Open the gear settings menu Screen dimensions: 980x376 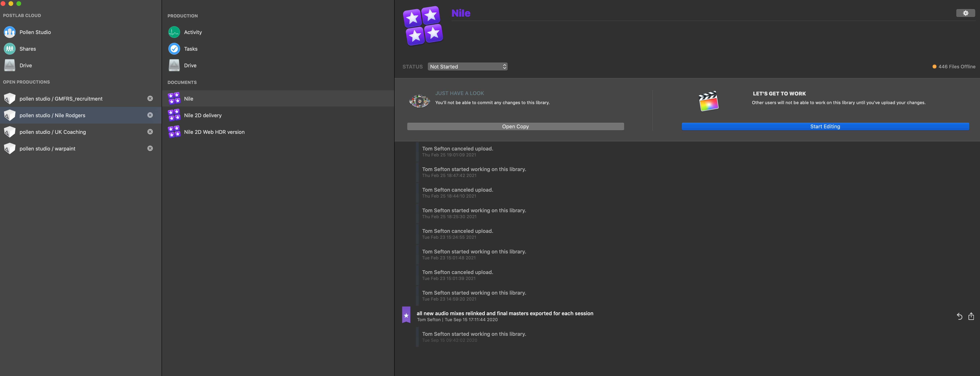point(966,13)
